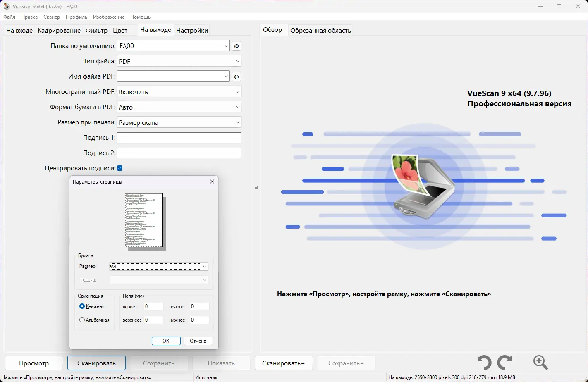Open the Имя файла PDF dropdown arrow
Image resolution: width=588 pixels, height=382 pixels.
point(226,76)
